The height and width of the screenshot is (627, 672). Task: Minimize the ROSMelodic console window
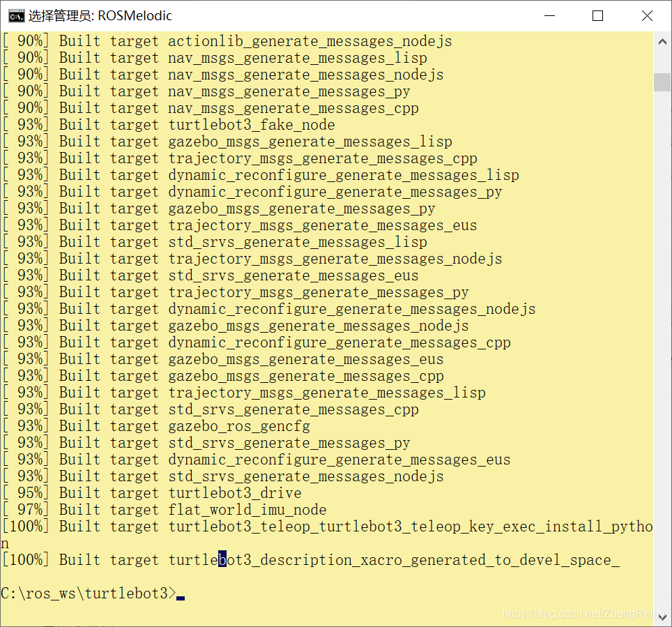550,16
